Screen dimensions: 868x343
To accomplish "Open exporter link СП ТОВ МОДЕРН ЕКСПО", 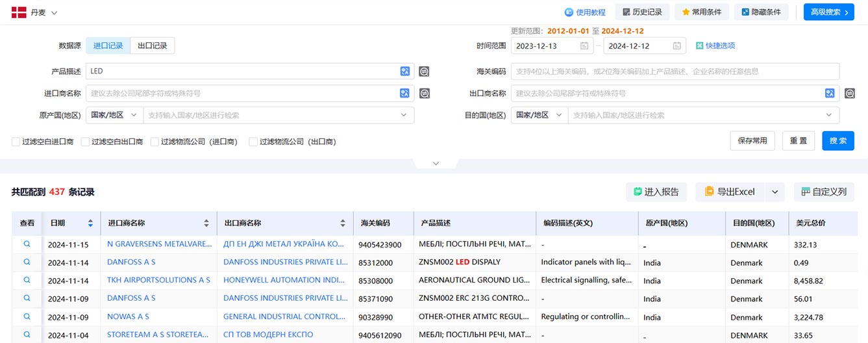I will [x=268, y=335].
